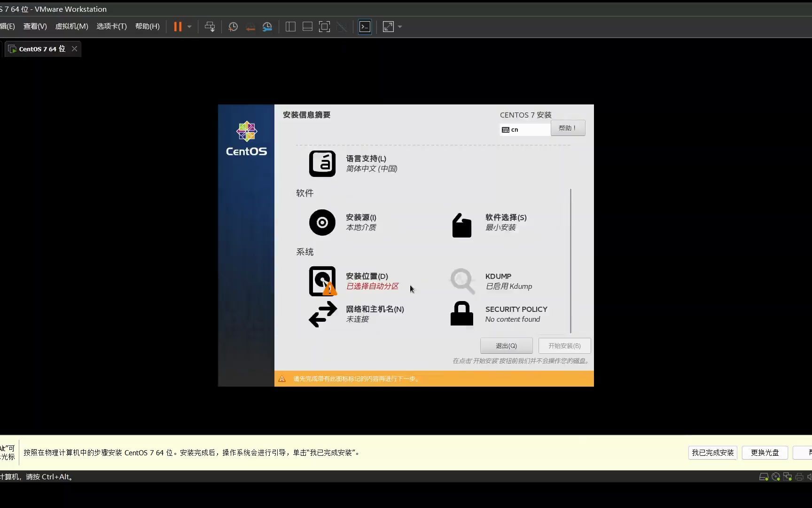Switch to the CentOS 7 64 位 tab
812x508 pixels.
[40, 48]
